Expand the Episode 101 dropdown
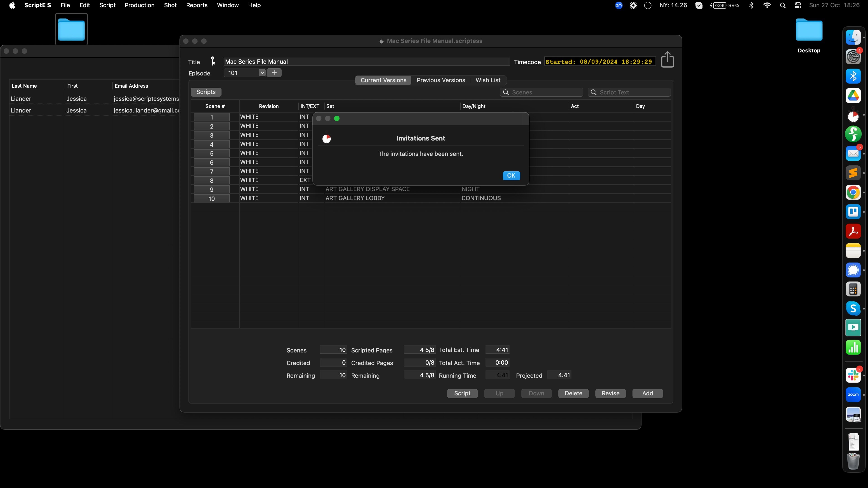 pos(262,73)
